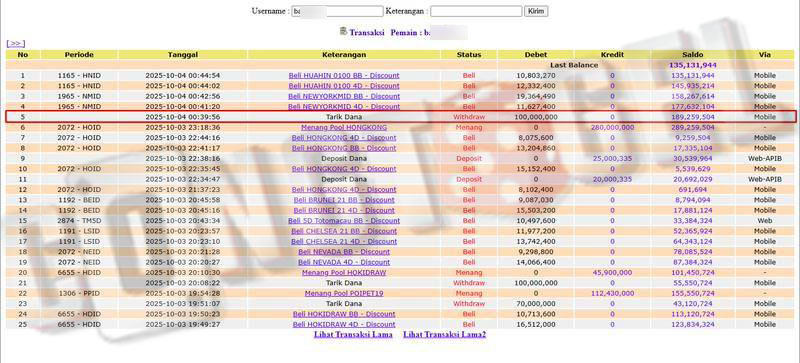Open the Beli BRUNEI 21 BB - Discount link
The width and height of the screenshot is (800, 363).
tap(344, 200)
